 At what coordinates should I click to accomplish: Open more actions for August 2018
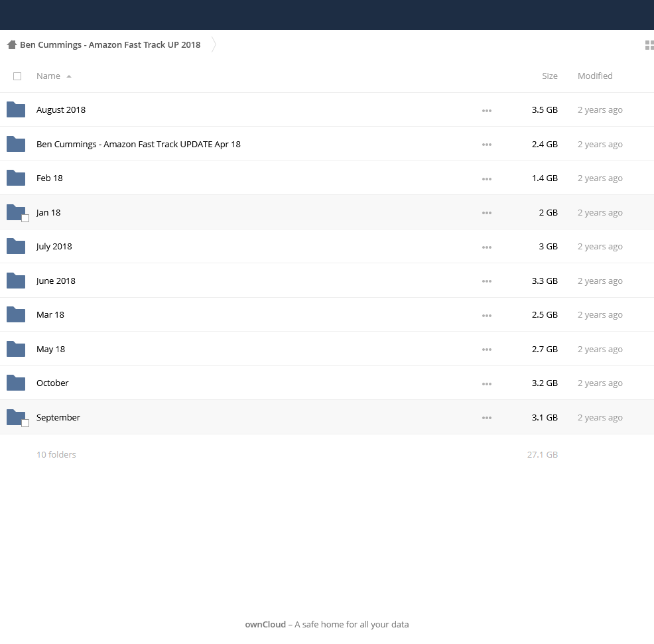[x=486, y=111]
